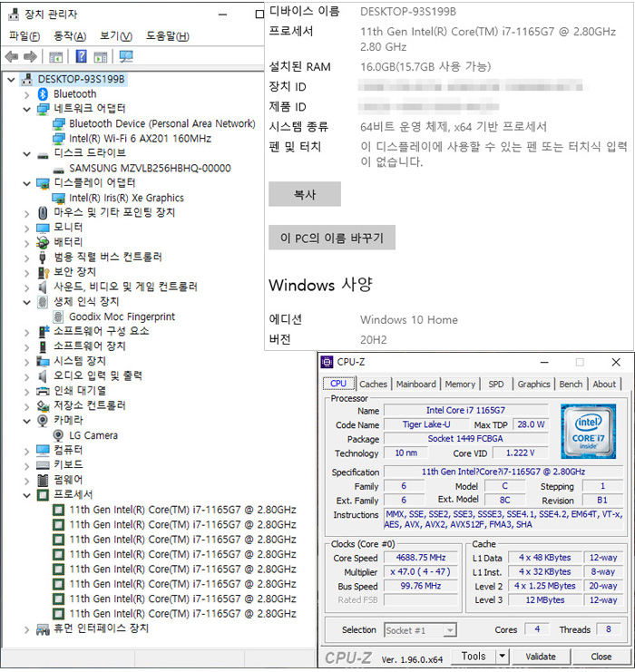Open the 동작(A) menu
This screenshot has width=635, height=672.
click(x=70, y=36)
